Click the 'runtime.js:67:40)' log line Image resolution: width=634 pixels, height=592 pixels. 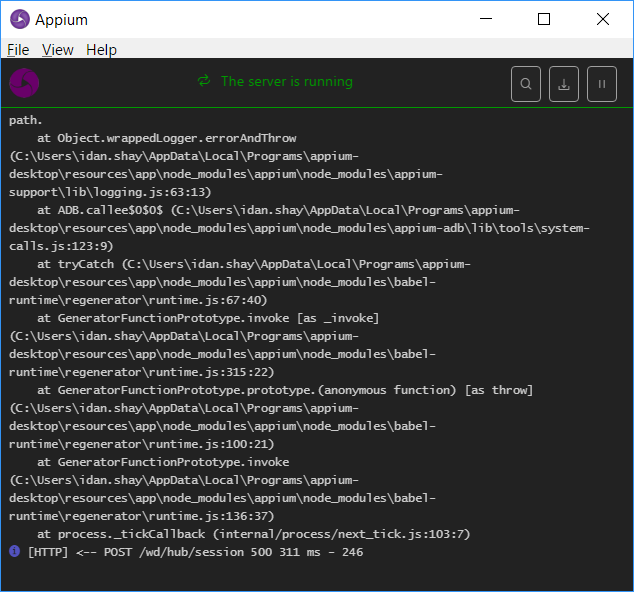point(138,300)
